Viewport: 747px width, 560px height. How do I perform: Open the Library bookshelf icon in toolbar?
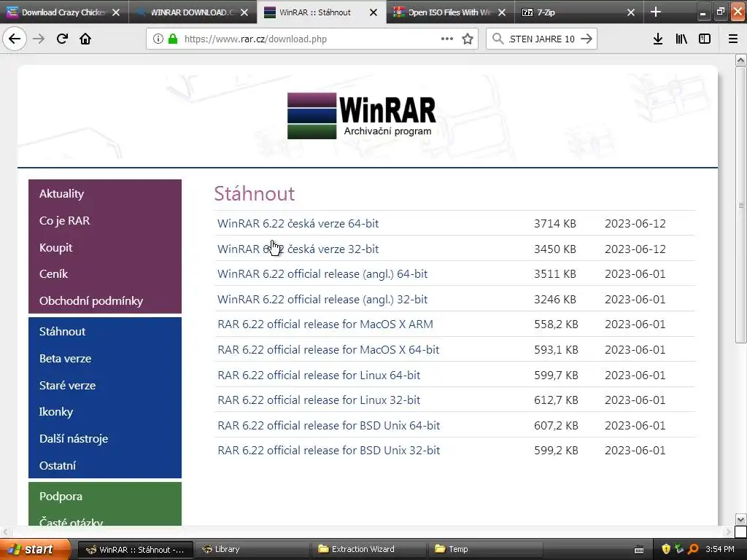[681, 39]
